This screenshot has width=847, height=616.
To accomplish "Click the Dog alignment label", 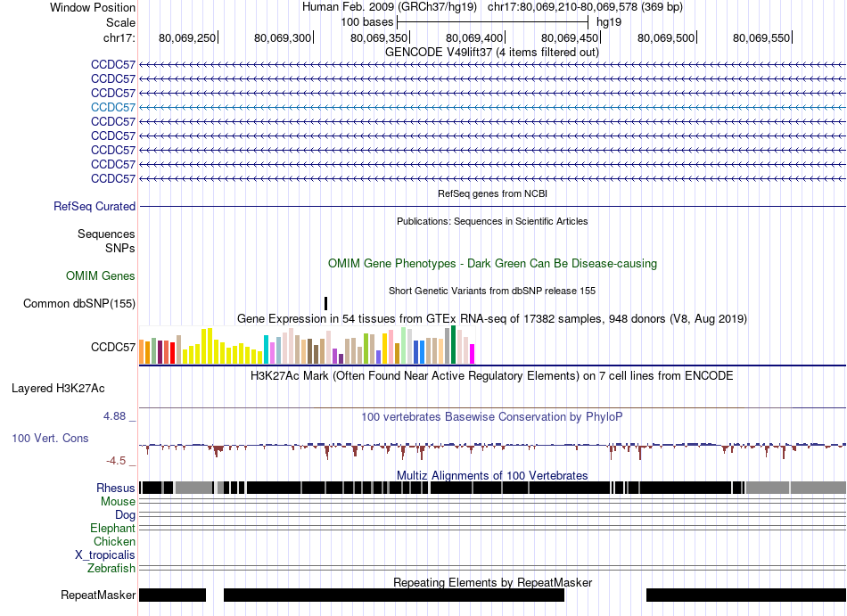I will coord(125,515).
